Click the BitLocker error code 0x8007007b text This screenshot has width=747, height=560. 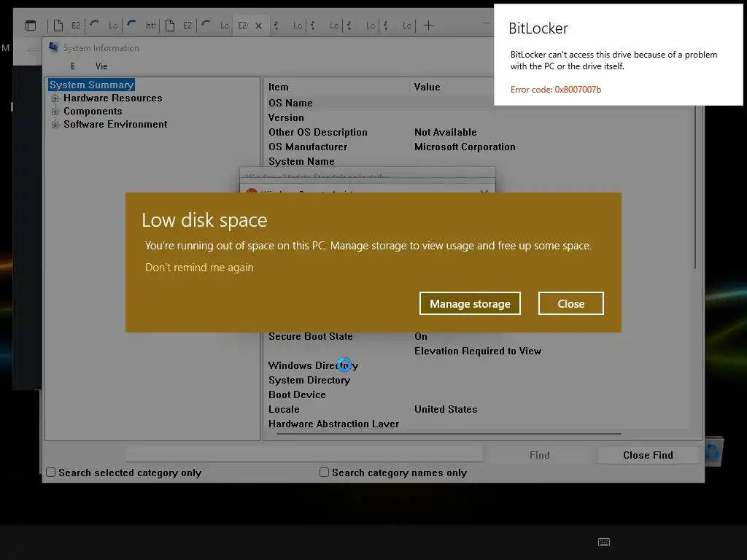click(555, 90)
